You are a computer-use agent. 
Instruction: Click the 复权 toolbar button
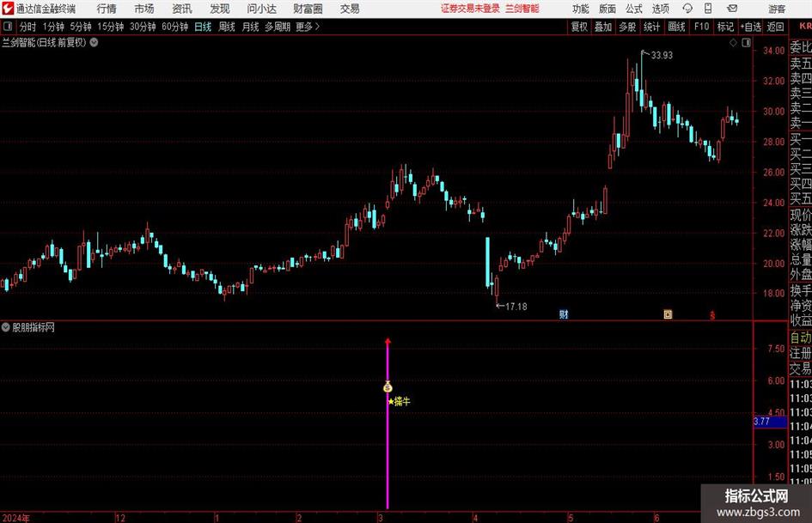(579, 27)
